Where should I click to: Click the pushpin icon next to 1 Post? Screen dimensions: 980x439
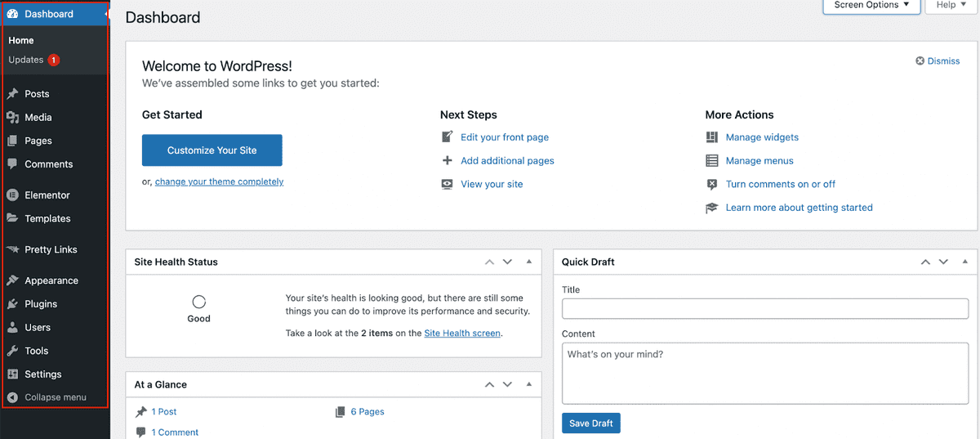pos(141,412)
